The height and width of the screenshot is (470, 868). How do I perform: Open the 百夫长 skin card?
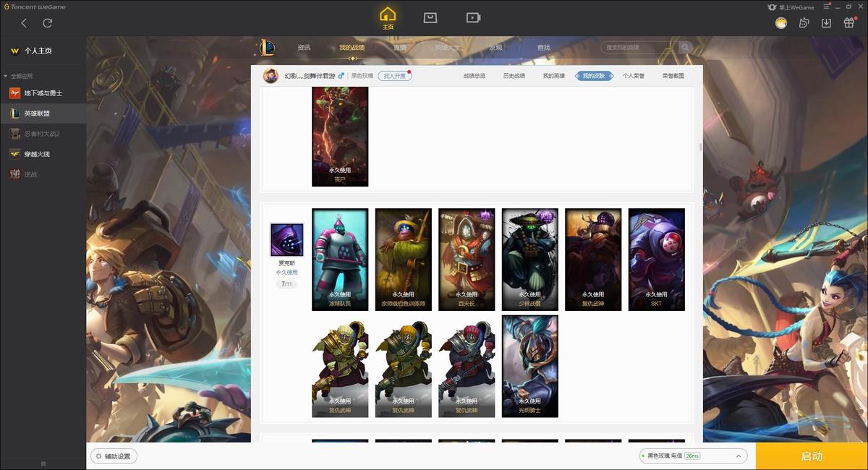click(x=467, y=260)
